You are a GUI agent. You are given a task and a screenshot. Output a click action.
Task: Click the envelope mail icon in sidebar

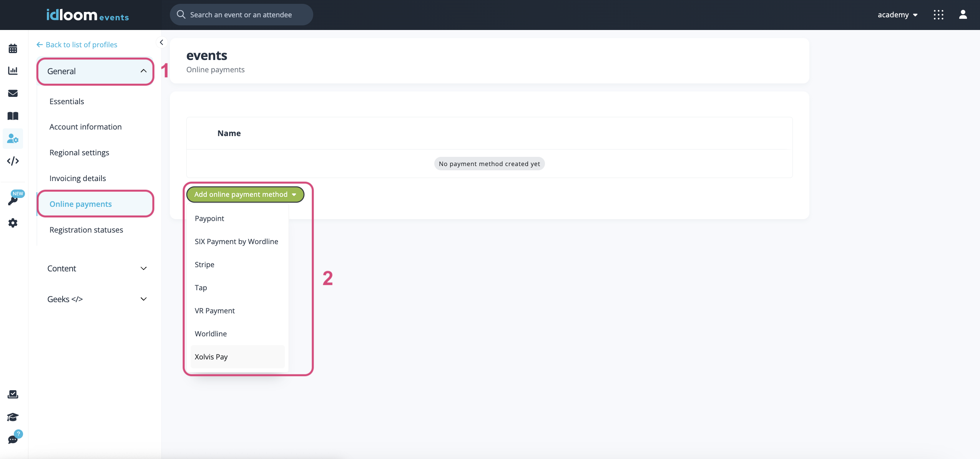[13, 93]
